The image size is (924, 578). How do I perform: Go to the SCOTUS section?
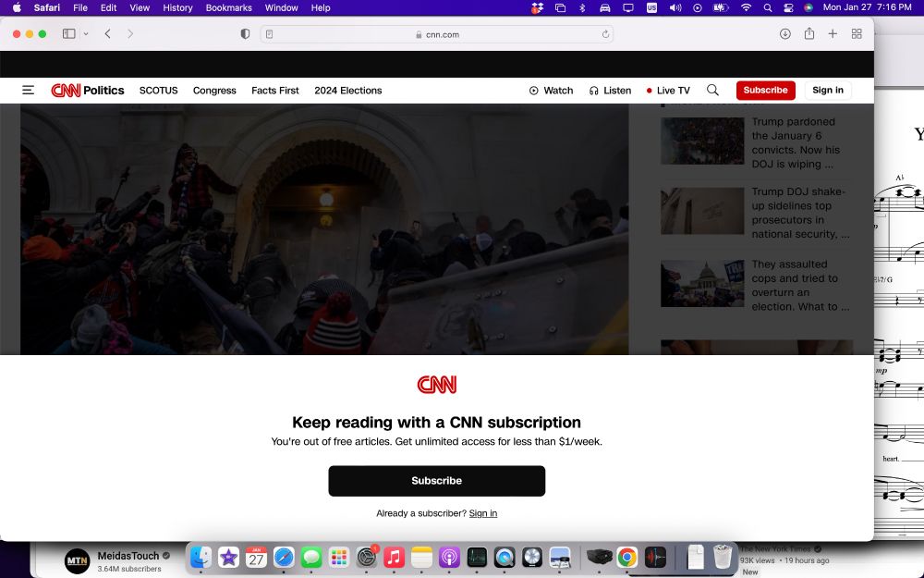(159, 91)
